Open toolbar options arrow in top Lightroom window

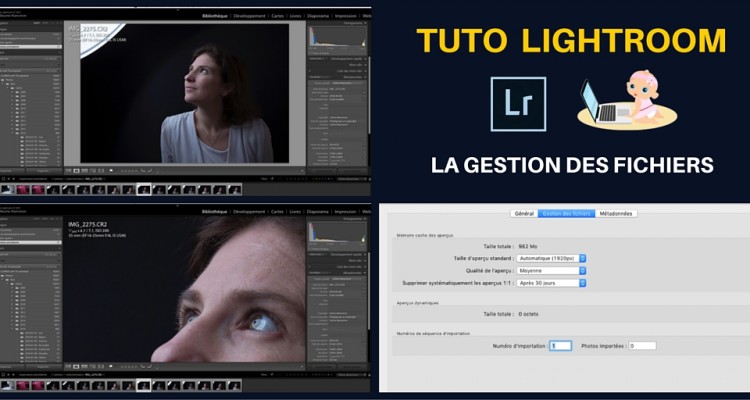click(x=302, y=171)
